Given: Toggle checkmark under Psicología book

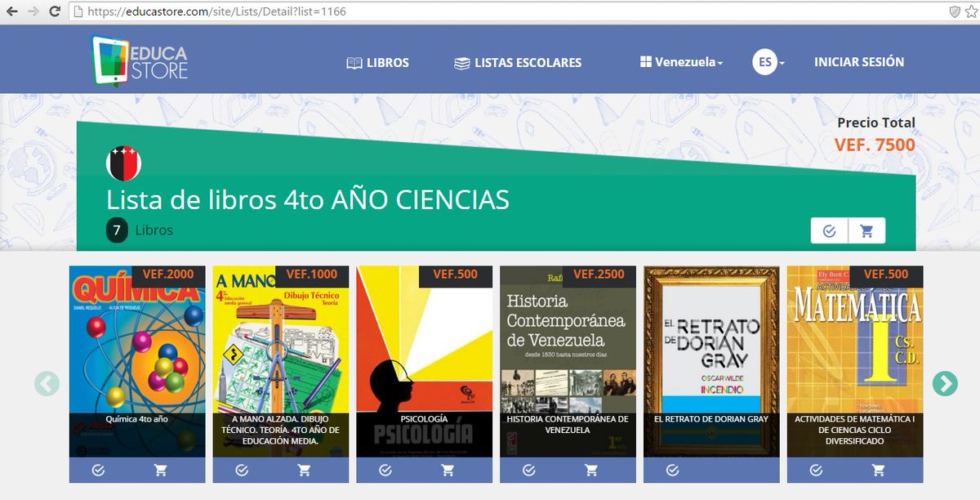Looking at the screenshot, I should click(x=385, y=470).
